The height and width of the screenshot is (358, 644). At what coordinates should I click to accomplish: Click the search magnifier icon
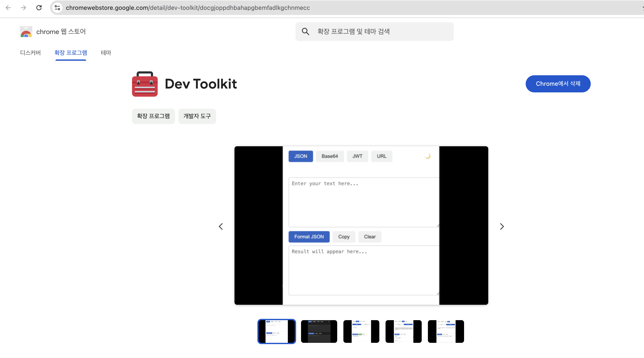(306, 31)
